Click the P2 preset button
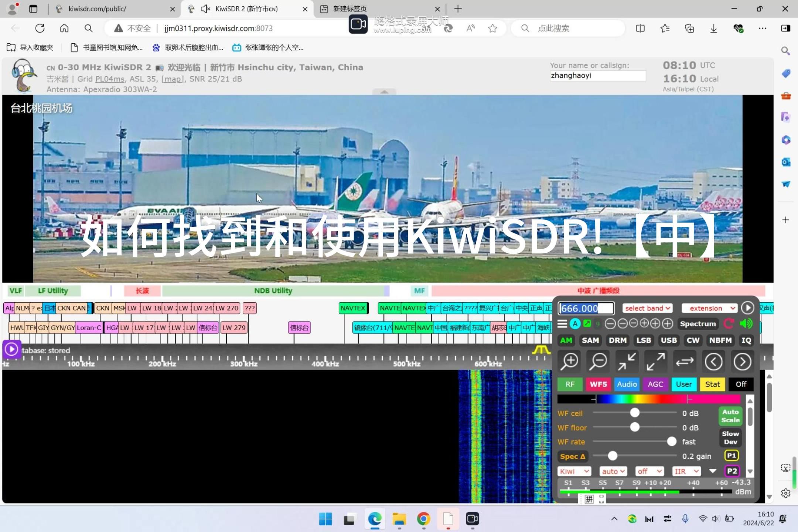The image size is (798, 532). tap(731, 471)
